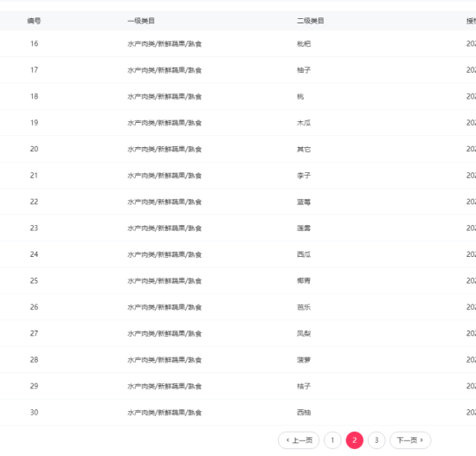Click row number 25
476x456 pixels.
point(34,281)
